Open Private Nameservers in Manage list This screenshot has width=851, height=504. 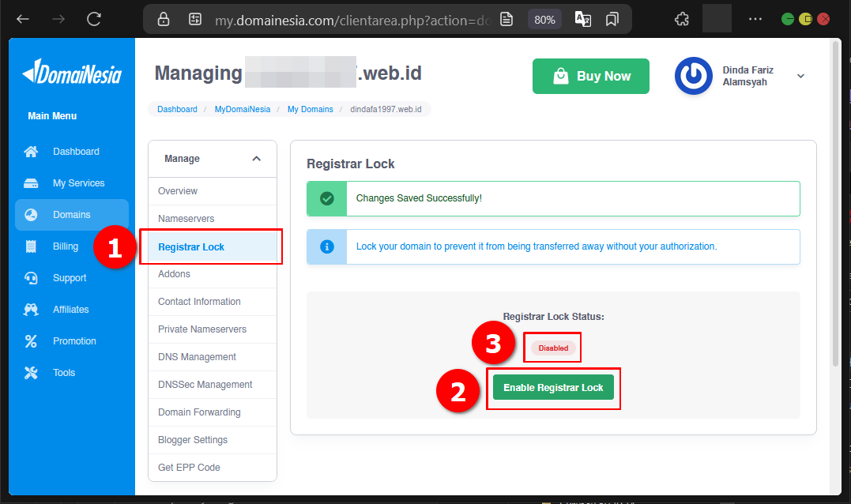[213, 329]
